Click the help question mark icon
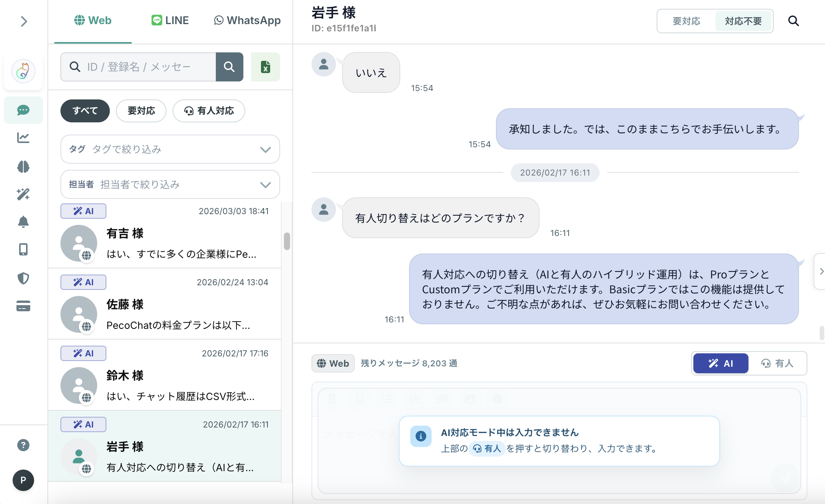 pyautogui.click(x=23, y=445)
